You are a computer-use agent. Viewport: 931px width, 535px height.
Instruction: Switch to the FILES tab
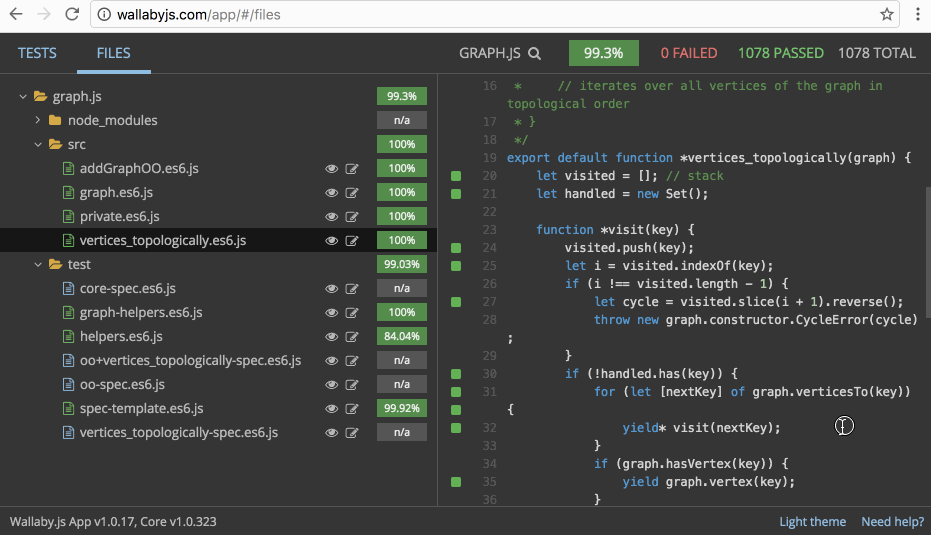point(113,53)
